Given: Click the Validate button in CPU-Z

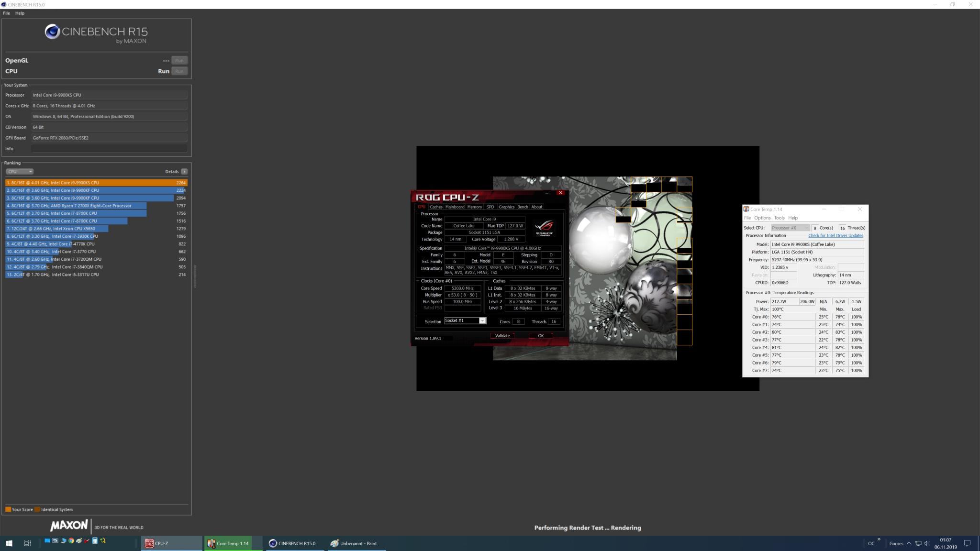Looking at the screenshot, I should click(502, 336).
